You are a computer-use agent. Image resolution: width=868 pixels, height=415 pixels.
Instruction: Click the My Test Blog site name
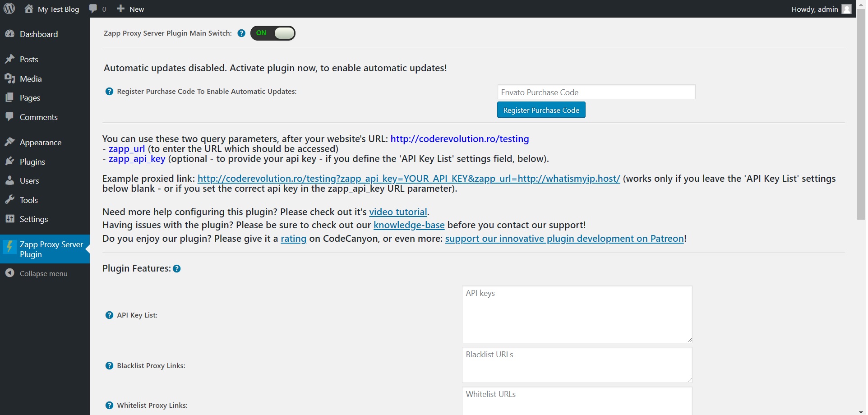pyautogui.click(x=58, y=9)
